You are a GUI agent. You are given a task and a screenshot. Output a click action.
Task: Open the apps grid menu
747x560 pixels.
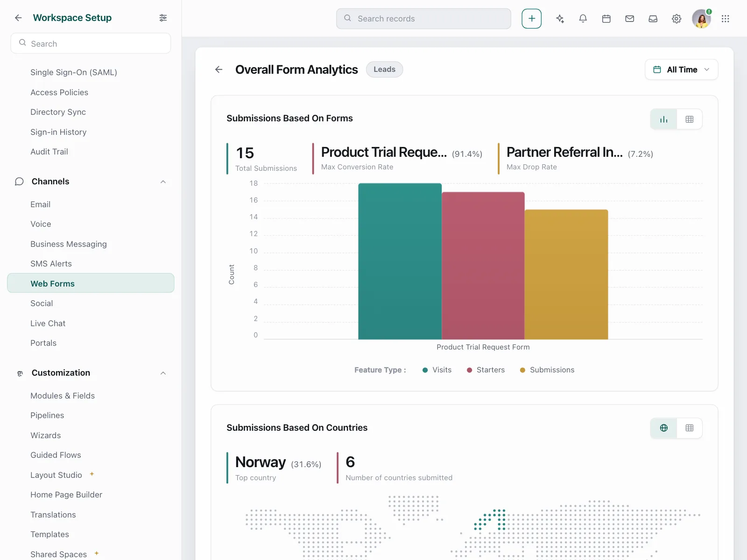(x=725, y=19)
